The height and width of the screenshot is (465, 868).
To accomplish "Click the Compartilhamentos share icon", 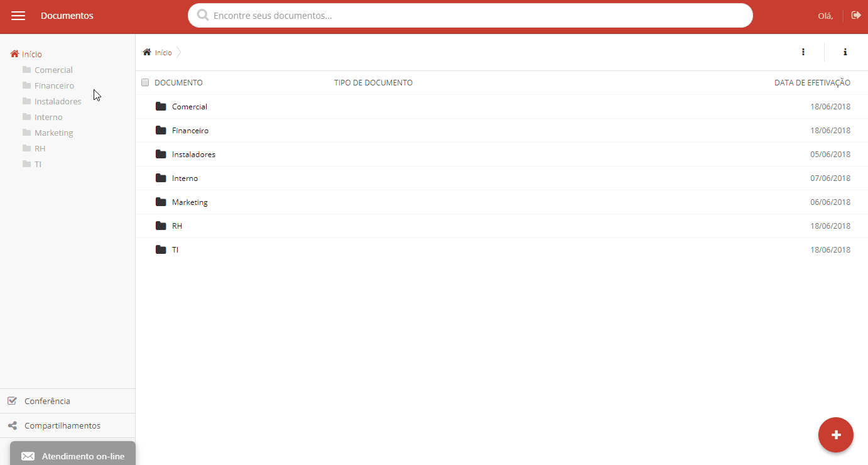I will click(12, 425).
